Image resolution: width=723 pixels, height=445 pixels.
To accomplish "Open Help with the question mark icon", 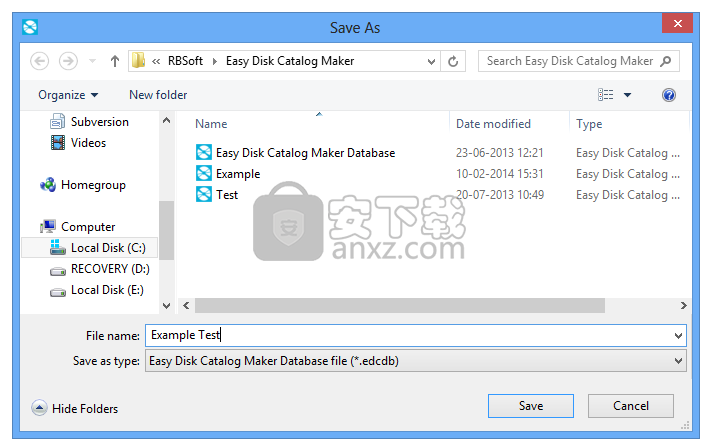I will click(669, 95).
